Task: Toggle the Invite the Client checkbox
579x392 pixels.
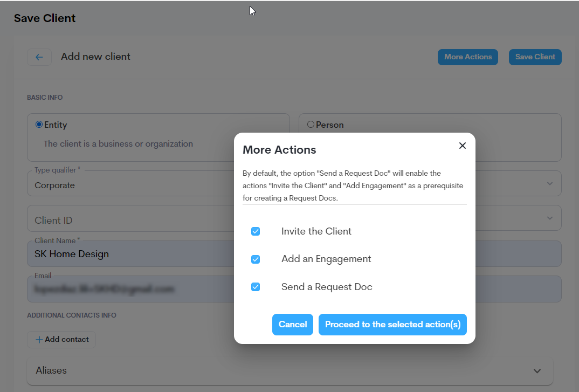Action: pos(256,231)
